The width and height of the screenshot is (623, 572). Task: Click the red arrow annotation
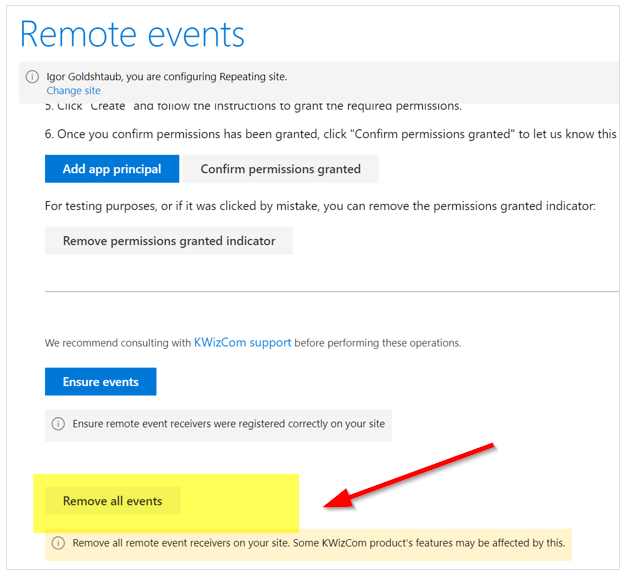point(408,475)
